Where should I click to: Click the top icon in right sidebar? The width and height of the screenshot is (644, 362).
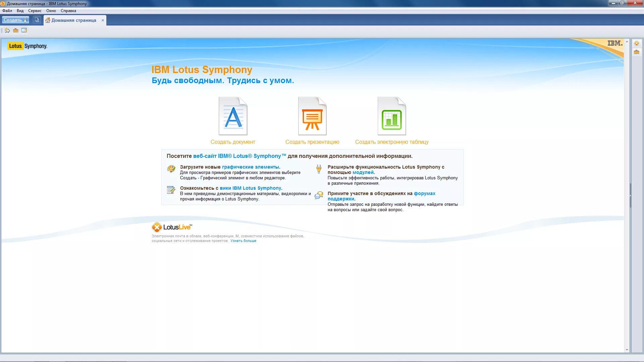(x=637, y=44)
